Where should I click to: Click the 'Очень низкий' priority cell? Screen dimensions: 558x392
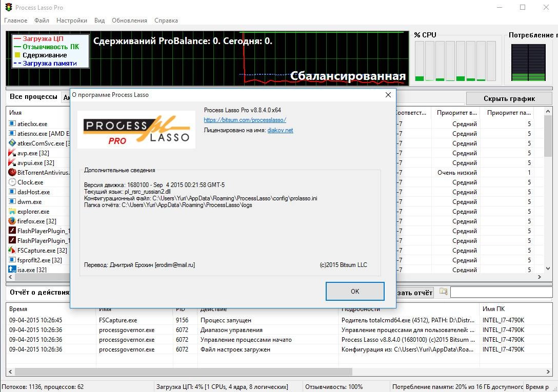(457, 173)
